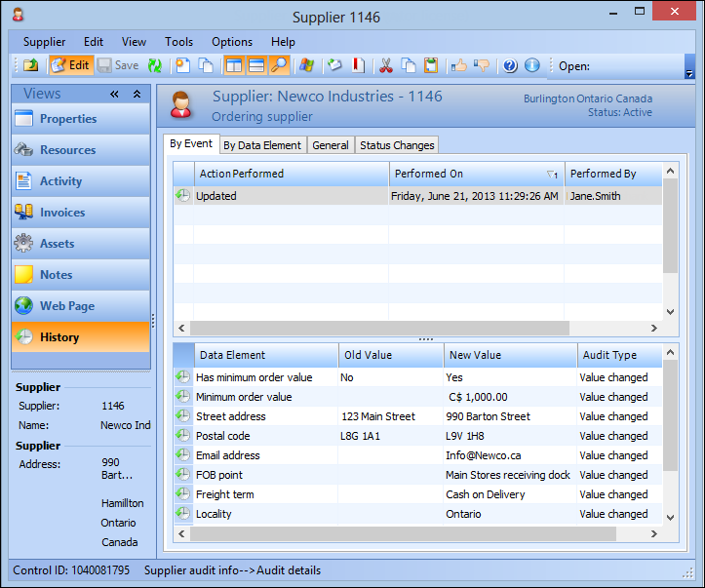Click the Edit toolbar button
This screenshot has height=588, width=705.
[x=70, y=66]
